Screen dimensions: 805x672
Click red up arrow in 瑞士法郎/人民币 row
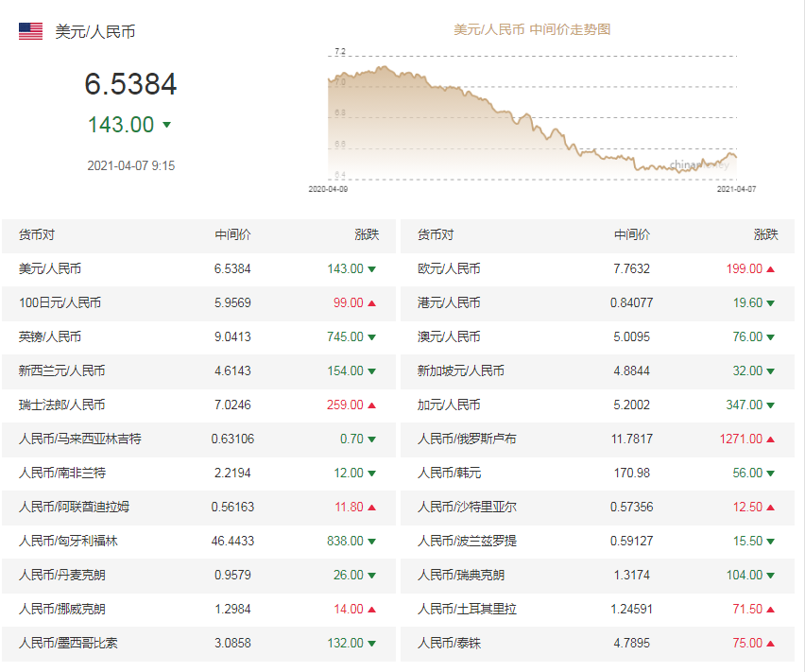[372, 405]
